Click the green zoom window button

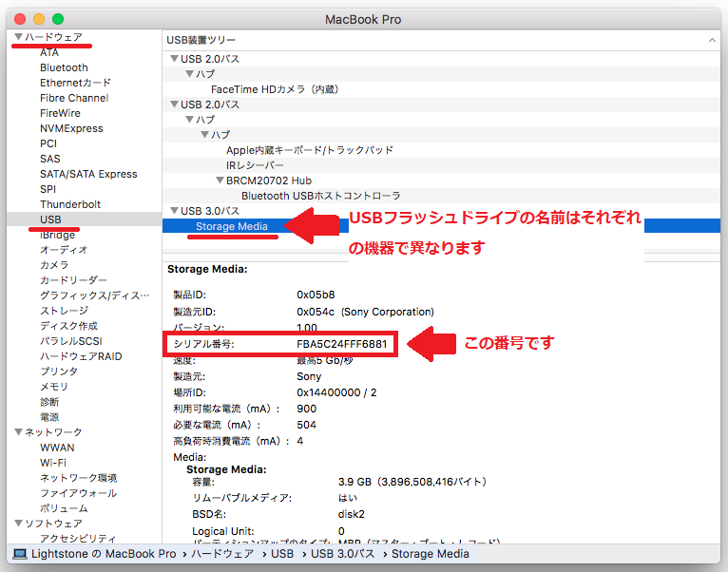tap(58, 19)
